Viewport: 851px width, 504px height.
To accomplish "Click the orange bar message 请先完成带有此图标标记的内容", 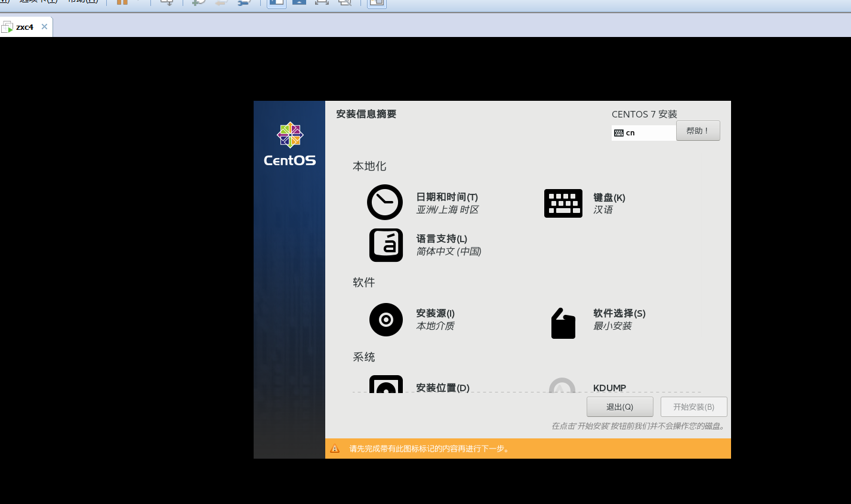I will pos(429,449).
